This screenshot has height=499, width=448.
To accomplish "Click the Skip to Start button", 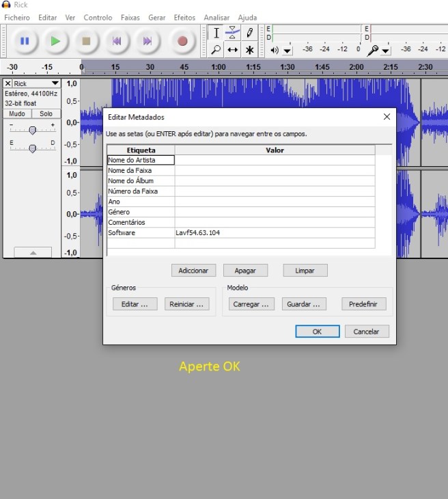I will click(x=117, y=41).
